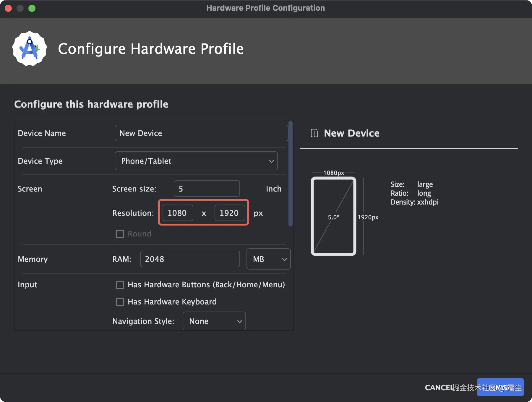Viewport: 532px width, 402px height.
Task: Click the RAM value field
Action: [x=190, y=259]
